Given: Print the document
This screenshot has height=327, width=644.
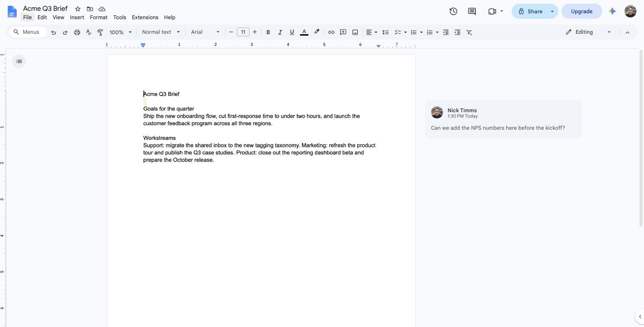Looking at the screenshot, I should click(77, 32).
